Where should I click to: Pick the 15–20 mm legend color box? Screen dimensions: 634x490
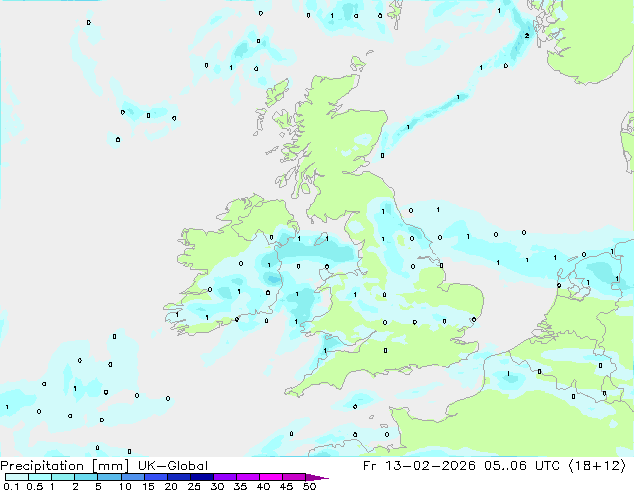click(x=155, y=477)
